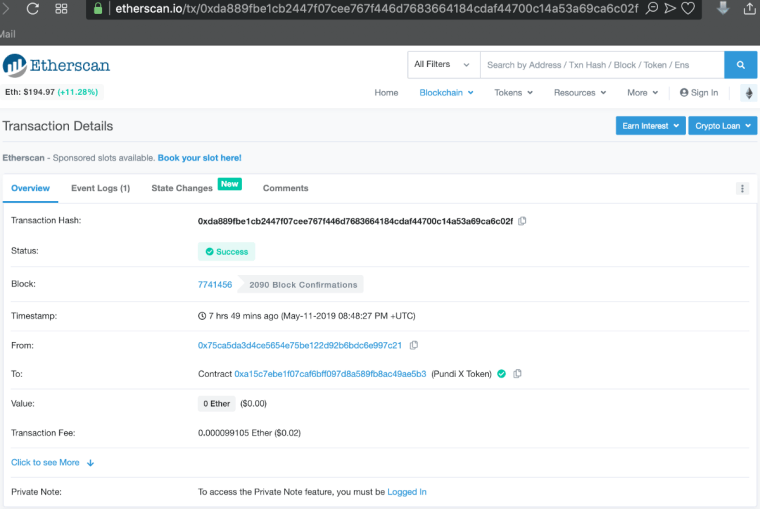Screen dimensions: 760x509
Task: Click the Ethereum diamond network icon
Action: [x=747, y=93]
